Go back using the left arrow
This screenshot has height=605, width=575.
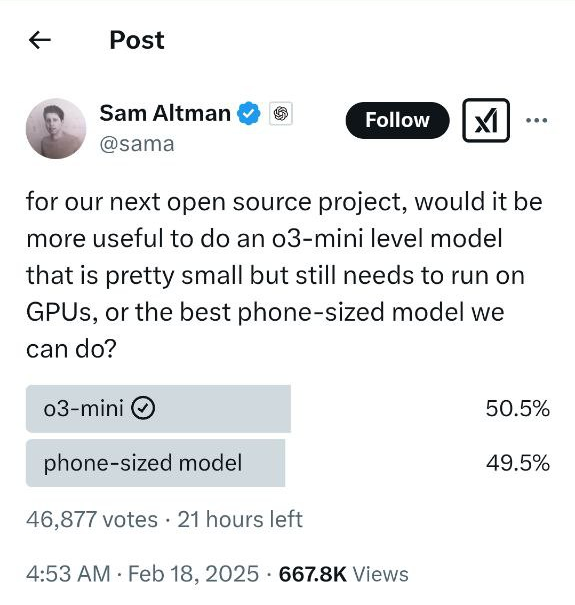point(40,40)
